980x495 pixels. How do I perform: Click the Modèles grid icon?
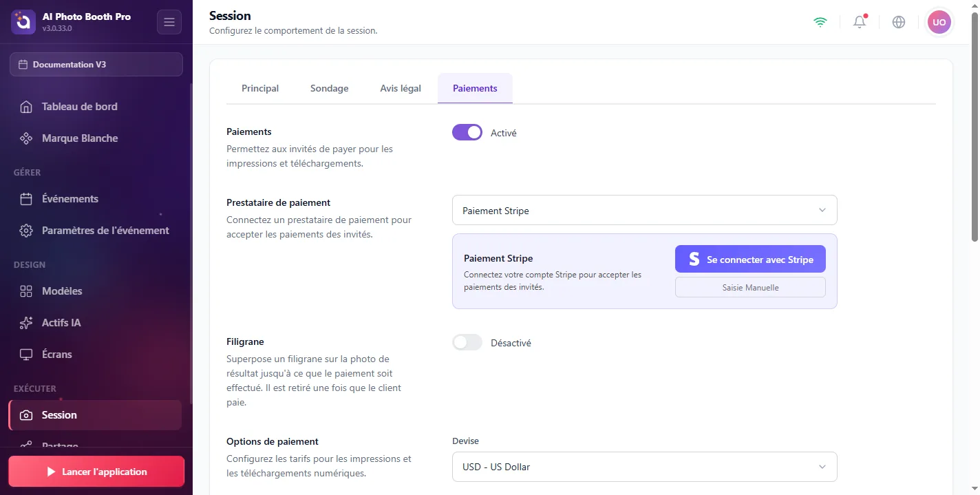coord(26,291)
